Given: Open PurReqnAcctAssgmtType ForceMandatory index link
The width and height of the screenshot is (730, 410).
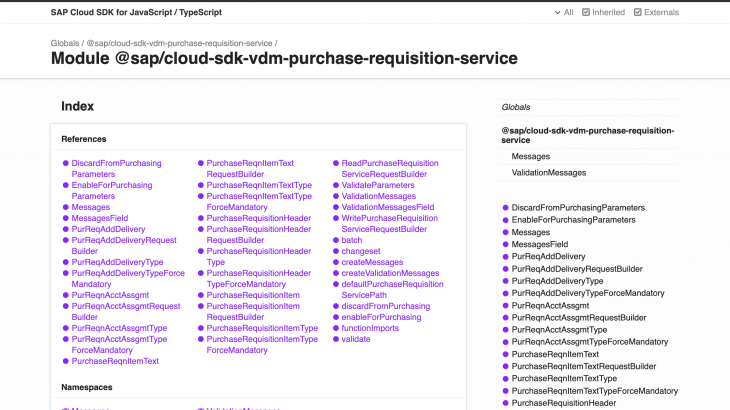Looking at the screenshot, I should pos(119,345).
